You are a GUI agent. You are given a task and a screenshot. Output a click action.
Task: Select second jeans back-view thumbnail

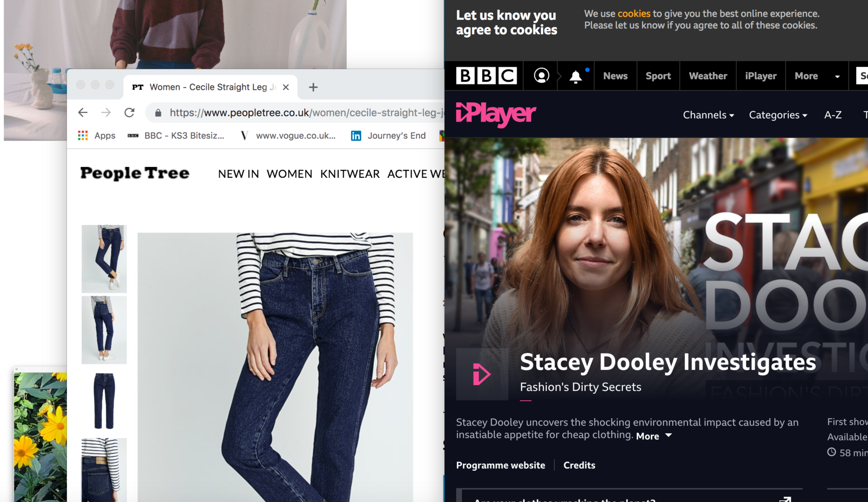click(104, 330)
